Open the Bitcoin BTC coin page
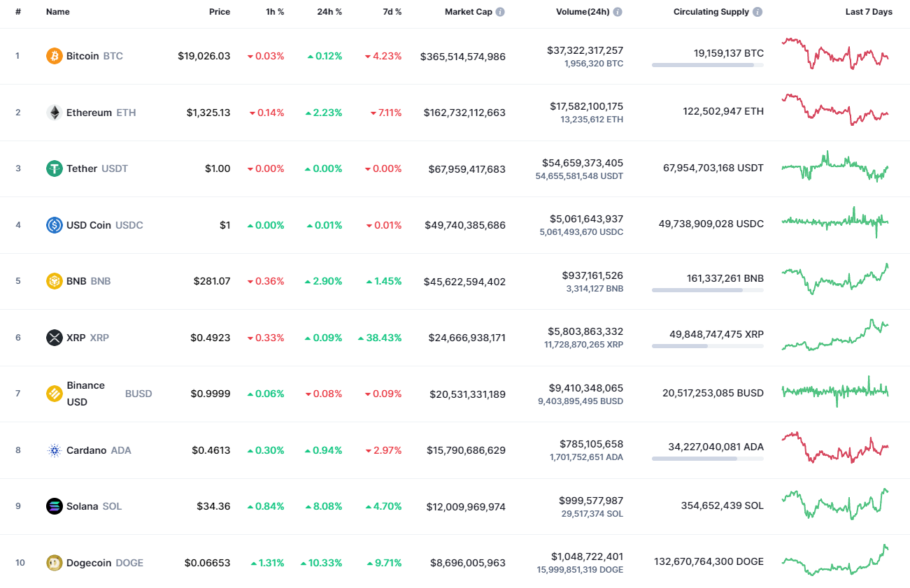This screenshot has width=910, height=588. pos(85,56)
